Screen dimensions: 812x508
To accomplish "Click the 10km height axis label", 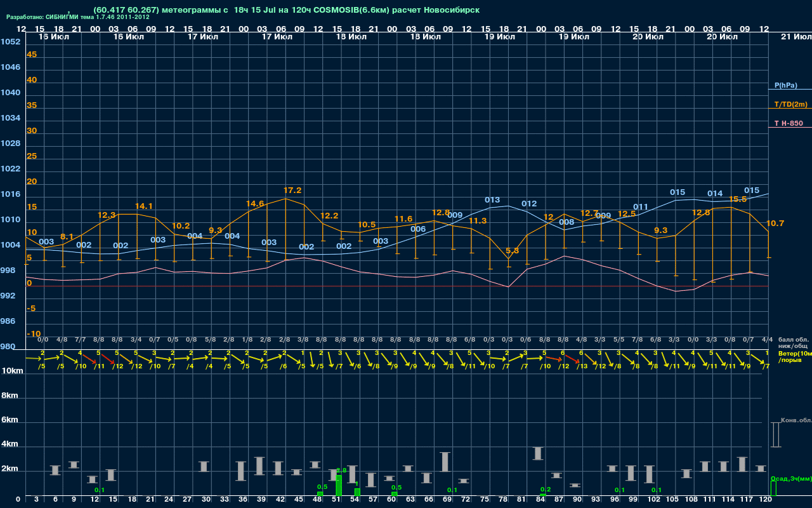I will [11, 370].
